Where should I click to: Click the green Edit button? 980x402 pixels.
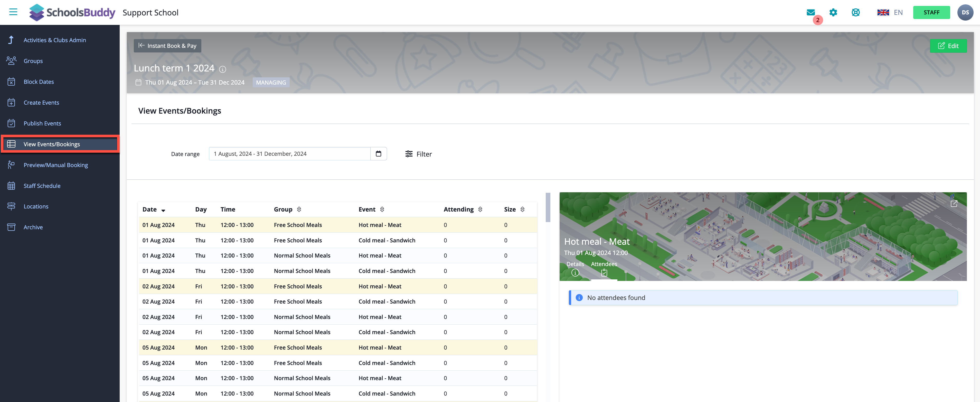948,46
